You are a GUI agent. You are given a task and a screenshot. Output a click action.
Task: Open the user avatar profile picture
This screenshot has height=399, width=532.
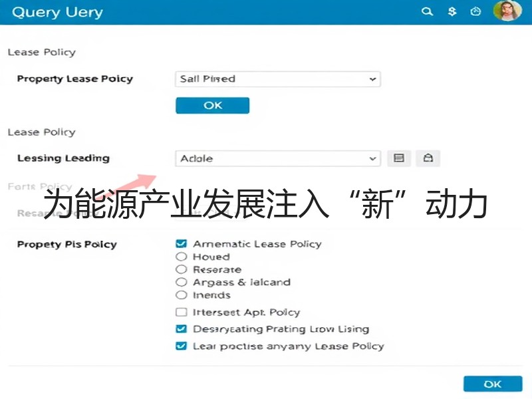(507, 11)
